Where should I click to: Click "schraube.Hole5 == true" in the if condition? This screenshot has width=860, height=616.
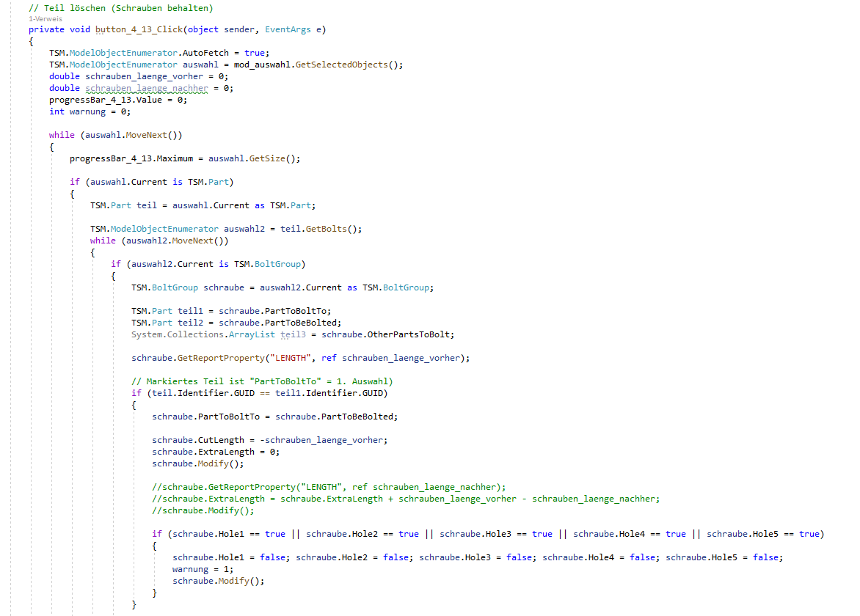(763, 535)
